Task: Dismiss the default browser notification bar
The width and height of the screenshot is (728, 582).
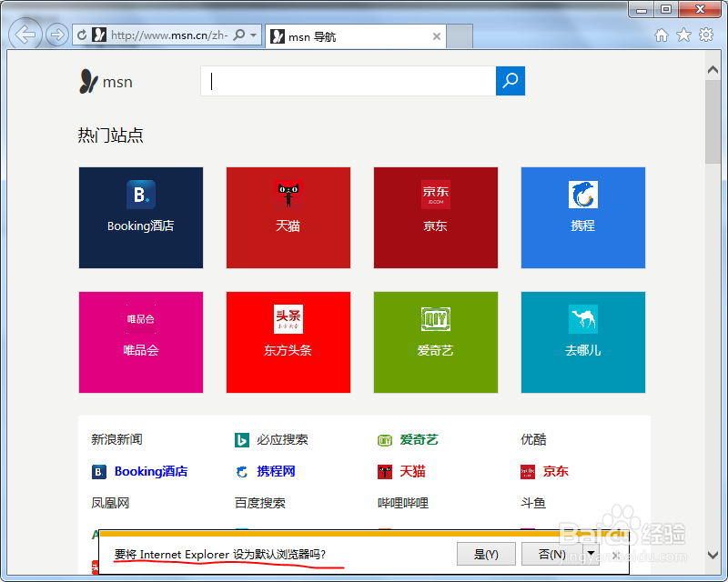Action: (616, 555)
